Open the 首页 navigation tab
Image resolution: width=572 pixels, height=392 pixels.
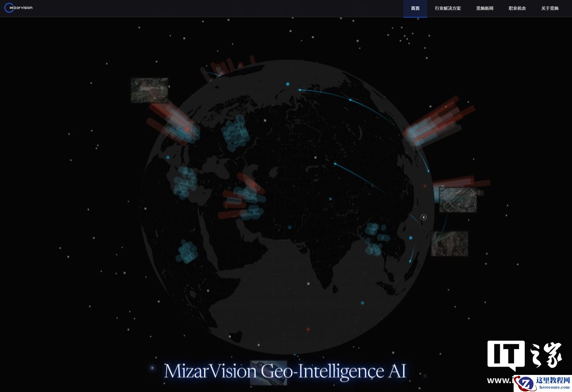pyautogui.click(x=415, y=8)
